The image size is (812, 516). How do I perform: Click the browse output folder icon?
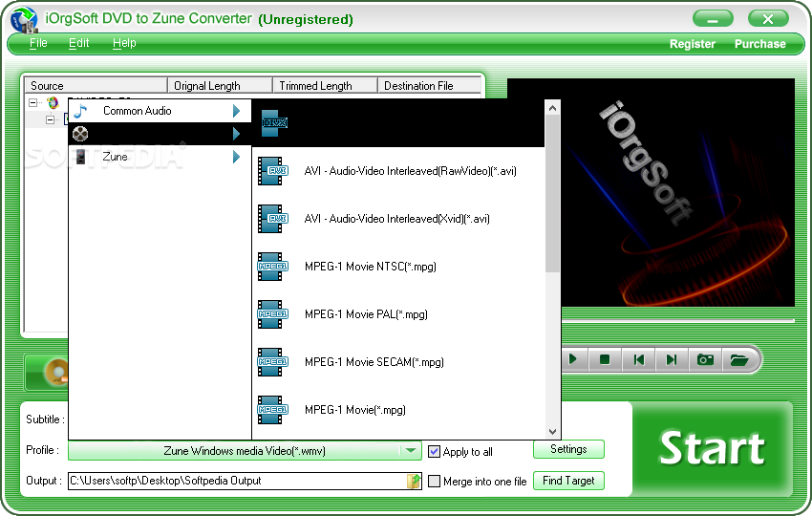(x=414, y=481)
